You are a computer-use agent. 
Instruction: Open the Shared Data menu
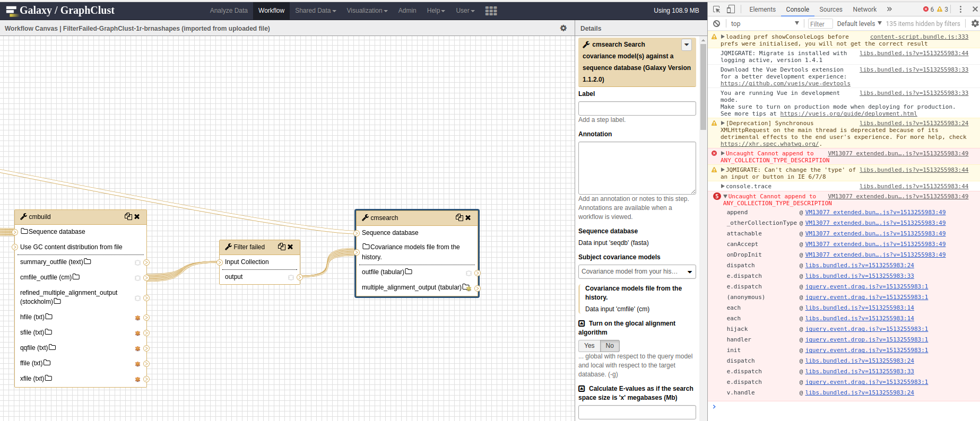point(315,11)
